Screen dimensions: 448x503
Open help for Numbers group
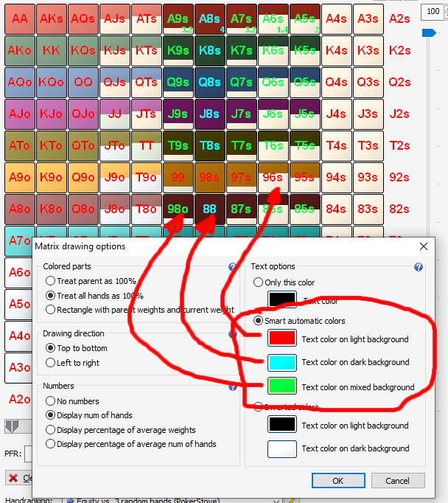pyautogui.click(x=233, y=387)
